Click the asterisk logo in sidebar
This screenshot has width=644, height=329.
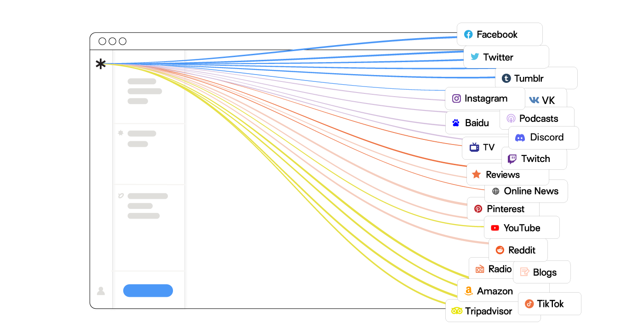pos(101,64)
